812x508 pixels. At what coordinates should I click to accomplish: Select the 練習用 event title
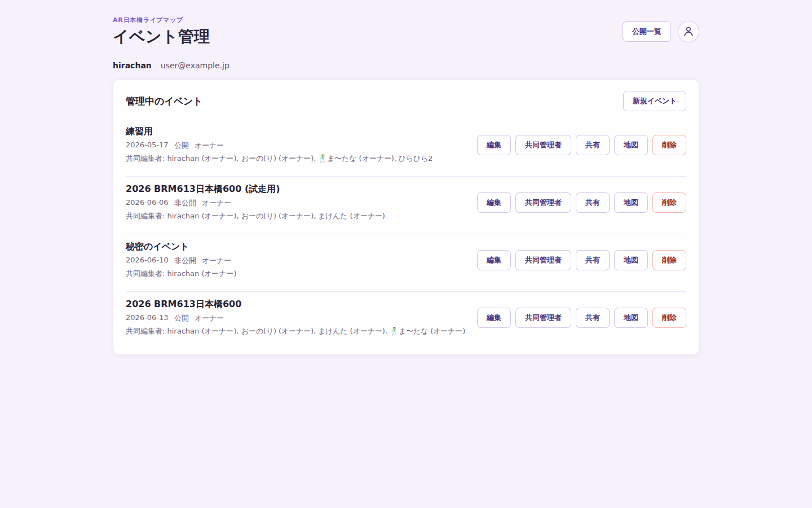click(139, 132)
